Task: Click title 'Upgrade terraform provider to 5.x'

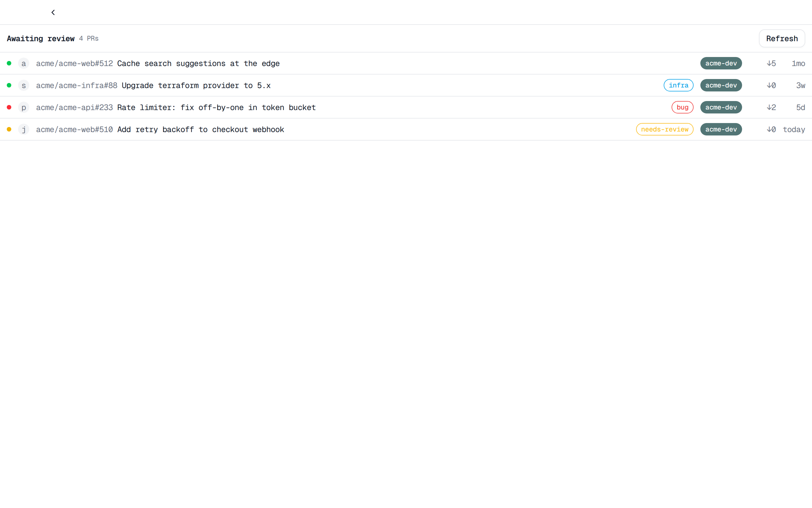Action: (x=196, y=85)
